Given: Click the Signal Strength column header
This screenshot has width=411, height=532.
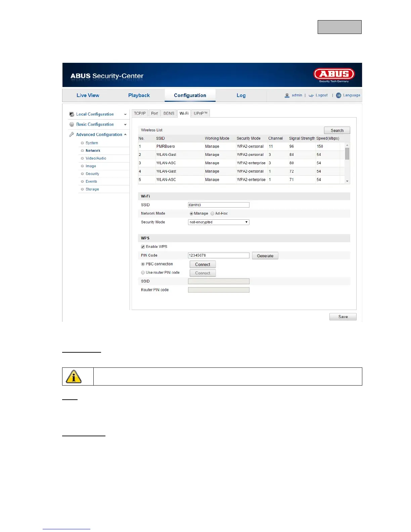Looking at the screenshot, I should 302,138.
